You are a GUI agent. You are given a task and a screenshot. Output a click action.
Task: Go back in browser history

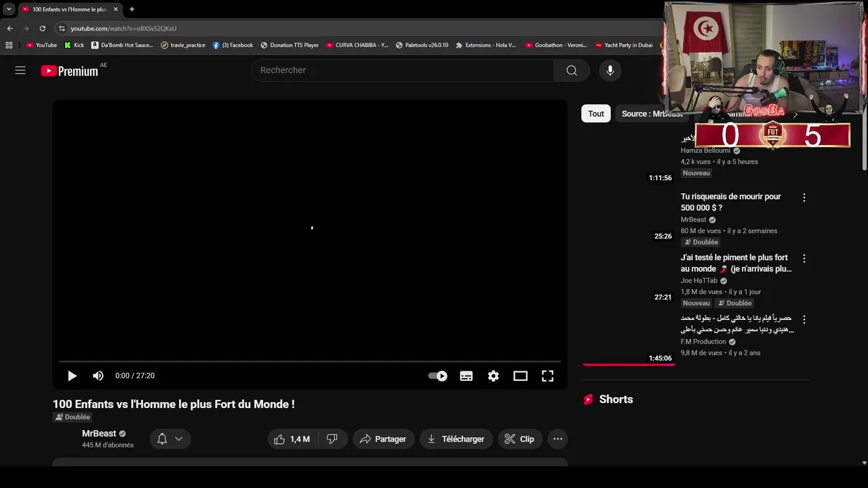point(9,28)
